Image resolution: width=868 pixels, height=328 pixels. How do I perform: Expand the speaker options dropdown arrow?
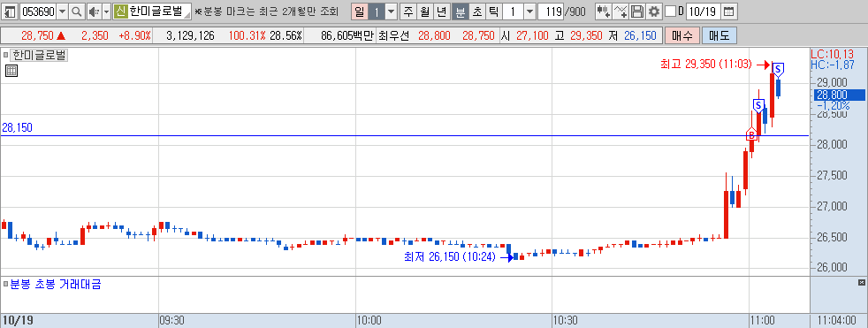(106, 11)
